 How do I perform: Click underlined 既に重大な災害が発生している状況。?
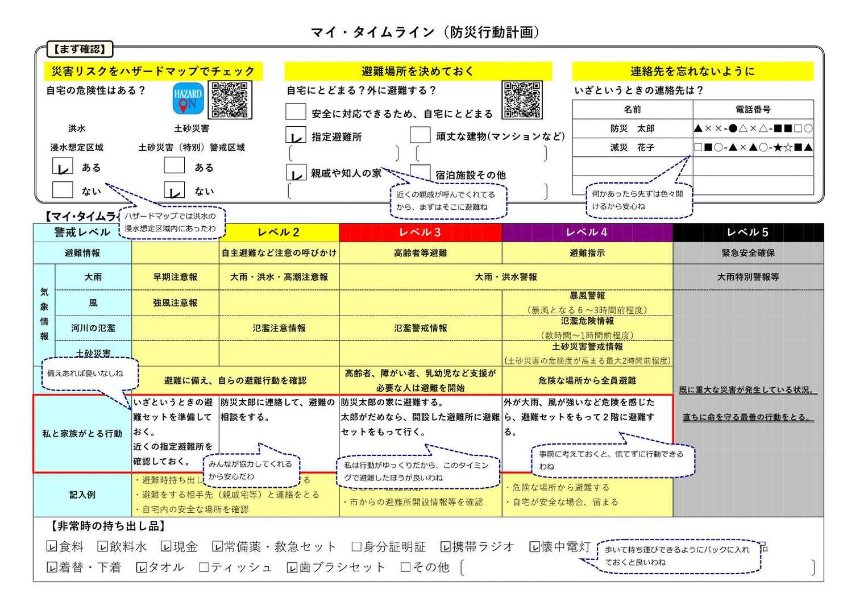pos(748,390)
